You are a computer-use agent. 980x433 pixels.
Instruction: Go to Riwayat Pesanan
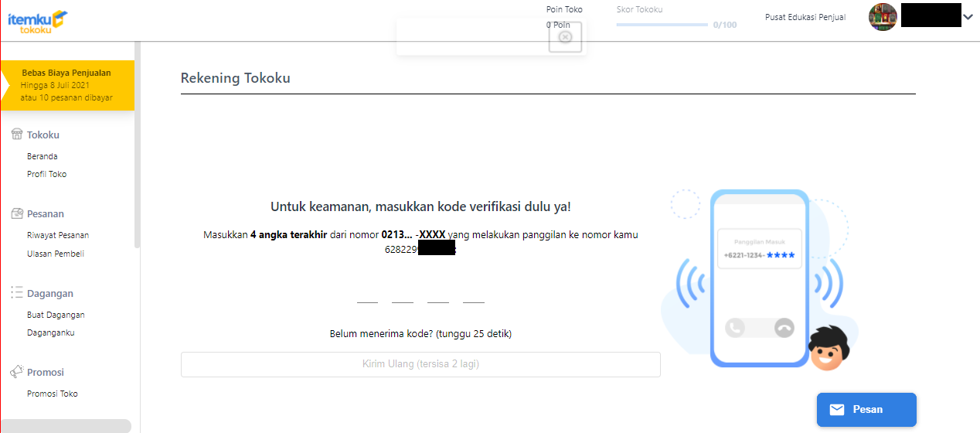[58, 235]
